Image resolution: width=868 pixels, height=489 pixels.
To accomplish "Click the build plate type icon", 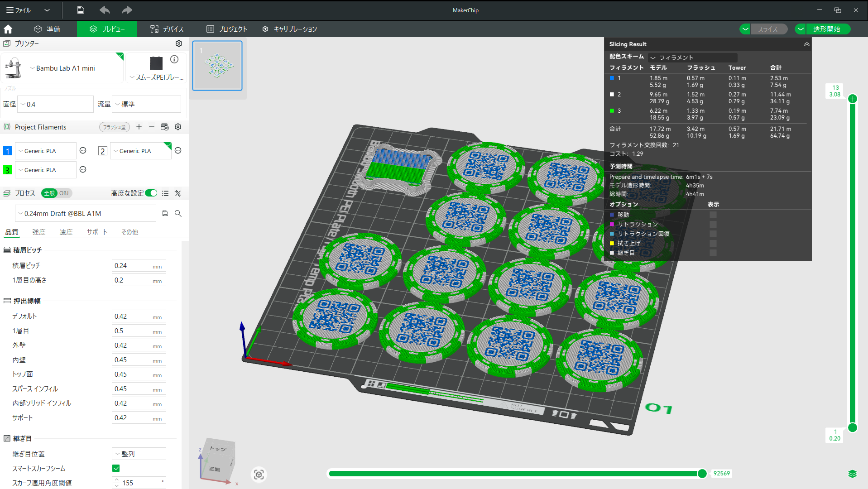I will point(156,62).
